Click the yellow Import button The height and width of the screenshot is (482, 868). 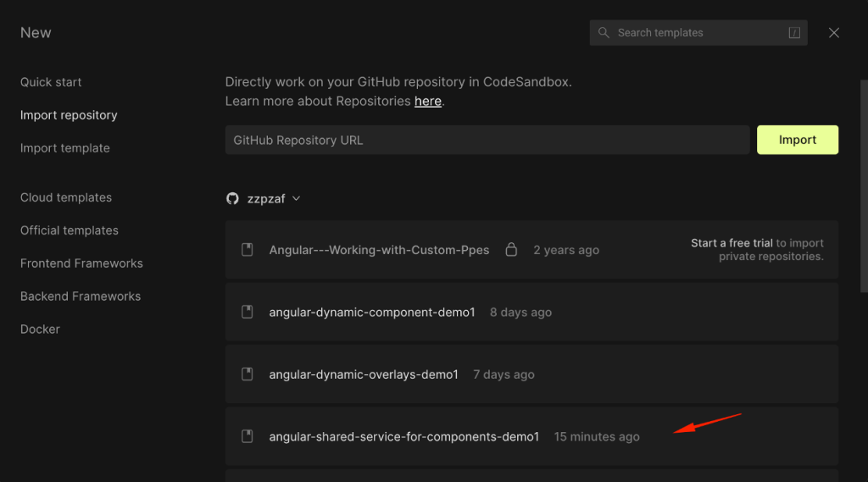(797, 140)
